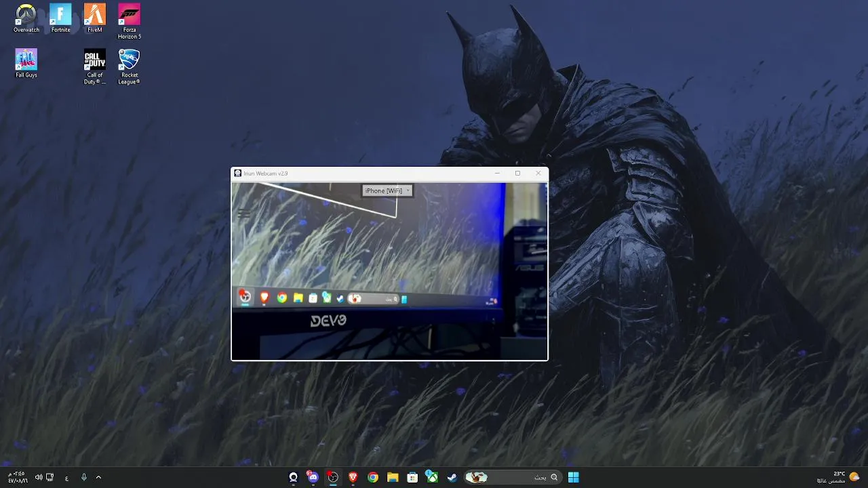Open the Iriun Webcam hamburger menu
Image resolution: width=868 pixels, height=488 pixels.
pyautogui.click(x=244, y=213)
